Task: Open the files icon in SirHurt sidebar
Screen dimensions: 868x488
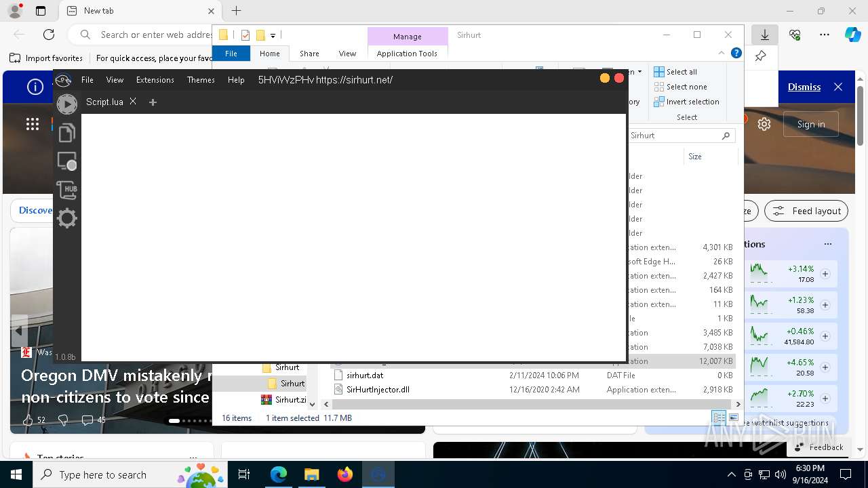Action: tap(66, 133)
